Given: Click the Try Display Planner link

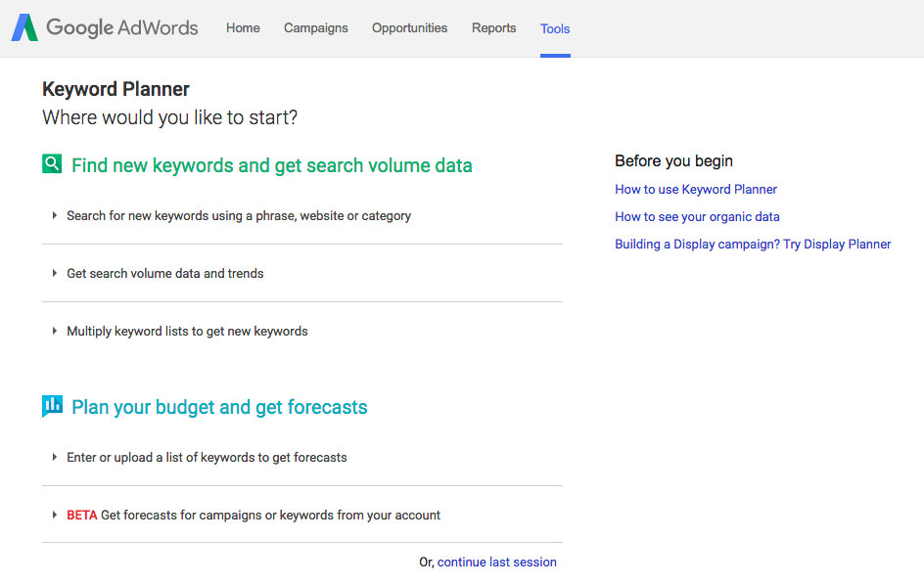Looking at the screenshot, I should [x=837, y=244].
